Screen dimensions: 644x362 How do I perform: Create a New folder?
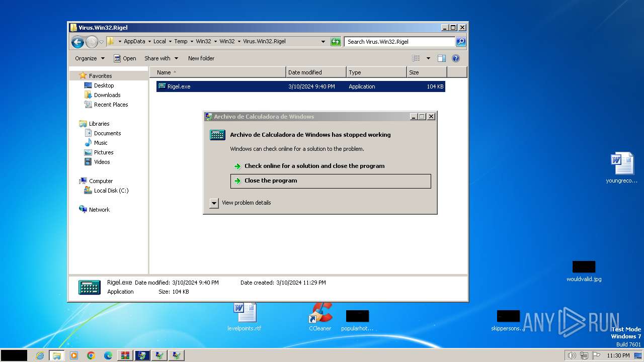click(x=201, y=58)
